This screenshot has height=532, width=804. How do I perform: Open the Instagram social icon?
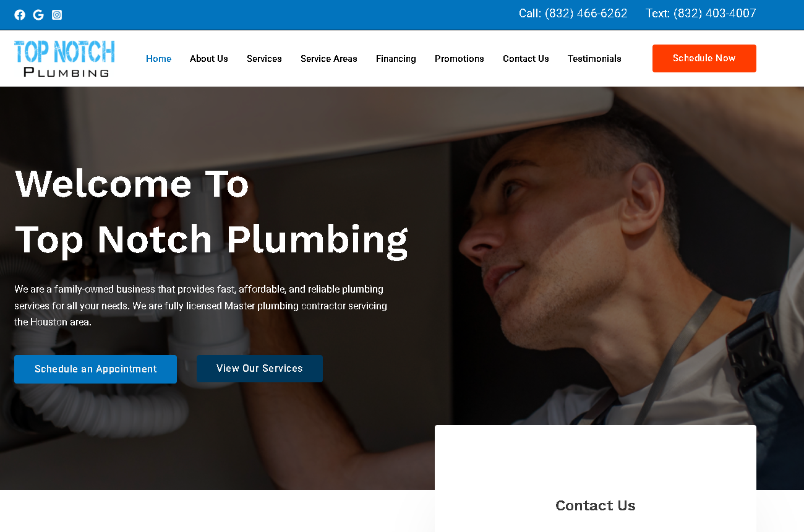57,15
